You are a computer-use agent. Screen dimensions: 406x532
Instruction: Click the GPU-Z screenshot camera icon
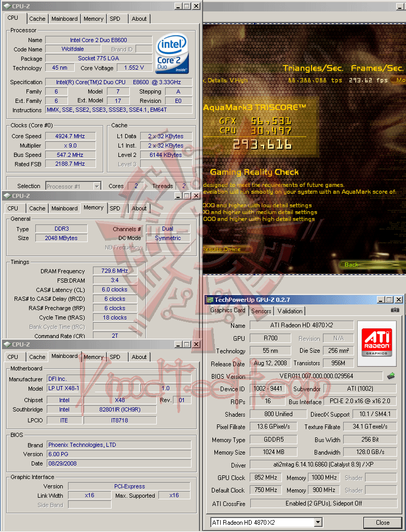[x=395, y=310]
